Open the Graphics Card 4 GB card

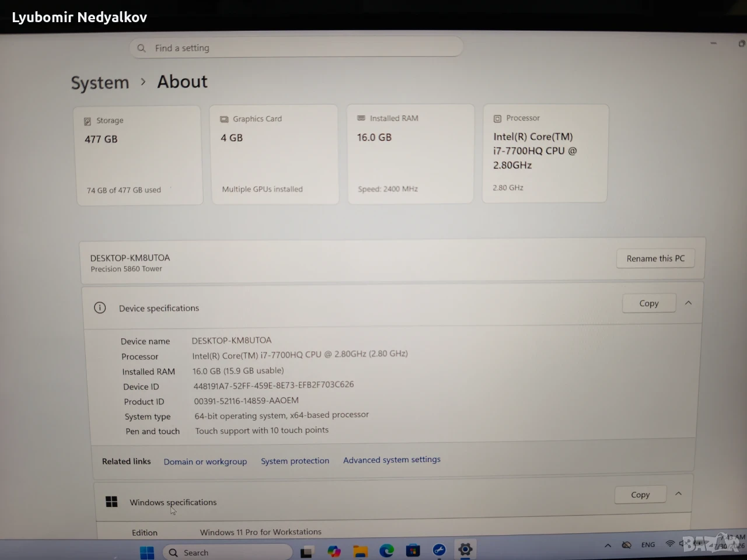coord(274,154)
